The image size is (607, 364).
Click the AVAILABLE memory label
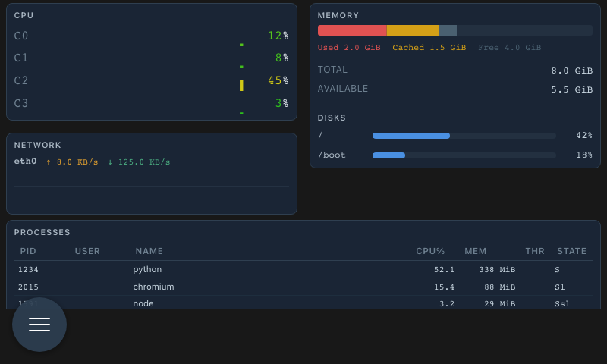click(343, 89)
